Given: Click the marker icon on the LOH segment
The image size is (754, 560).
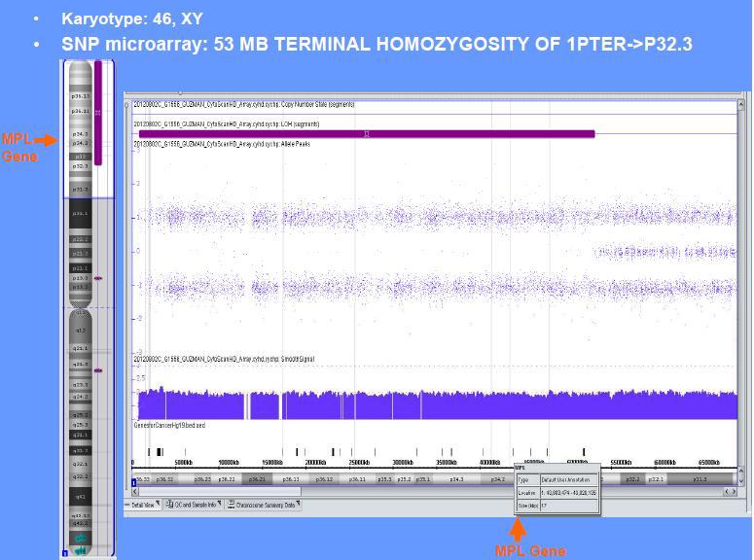Looking at the screenshot, I should tap(367, 134).
